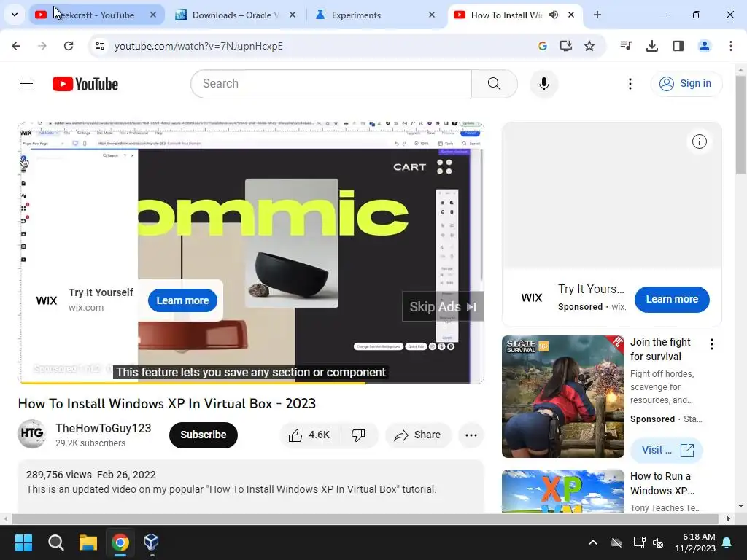This screenshot has height=560, width=747.
Task: Close the Downloads – Oracle tab
Action: coord(293,15)
